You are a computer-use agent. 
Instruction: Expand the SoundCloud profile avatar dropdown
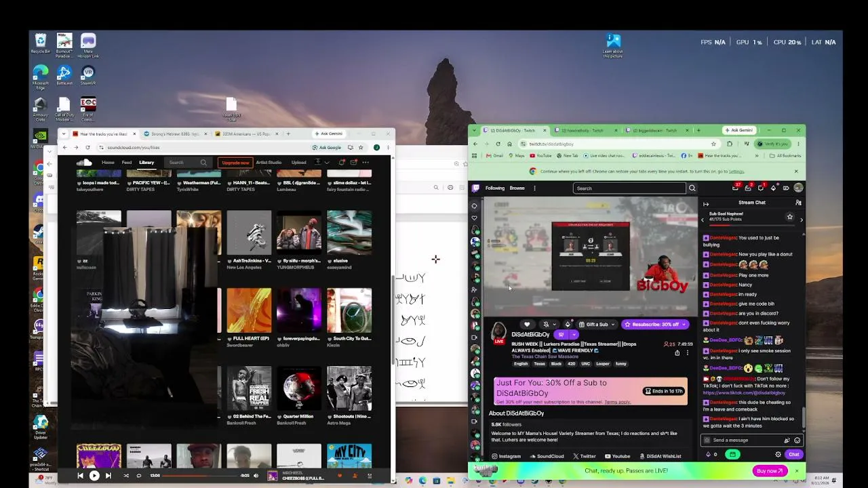[x=321, y=163]
